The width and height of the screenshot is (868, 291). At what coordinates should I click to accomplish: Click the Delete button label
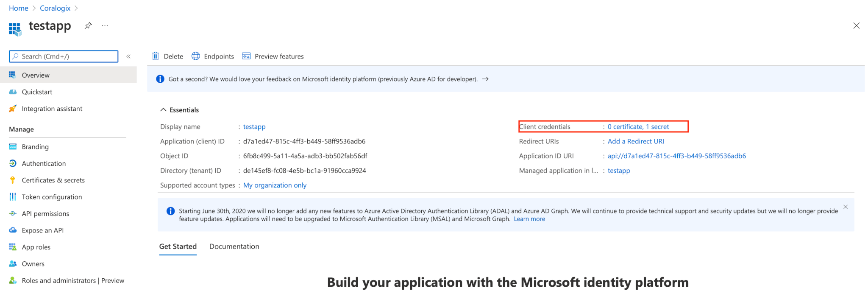pos(173,56)
